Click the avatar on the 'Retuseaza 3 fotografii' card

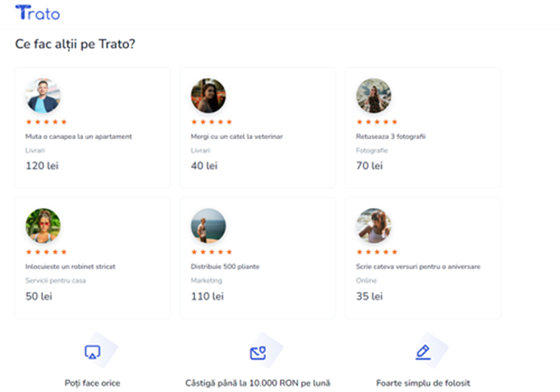tap(373, 96)
